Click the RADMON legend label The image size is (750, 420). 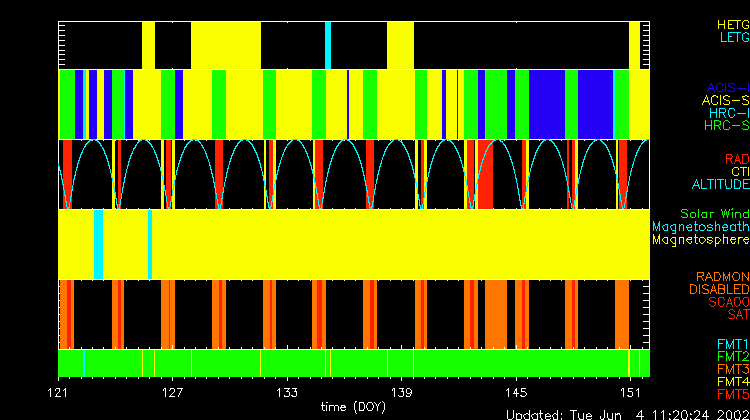[722, 277]
